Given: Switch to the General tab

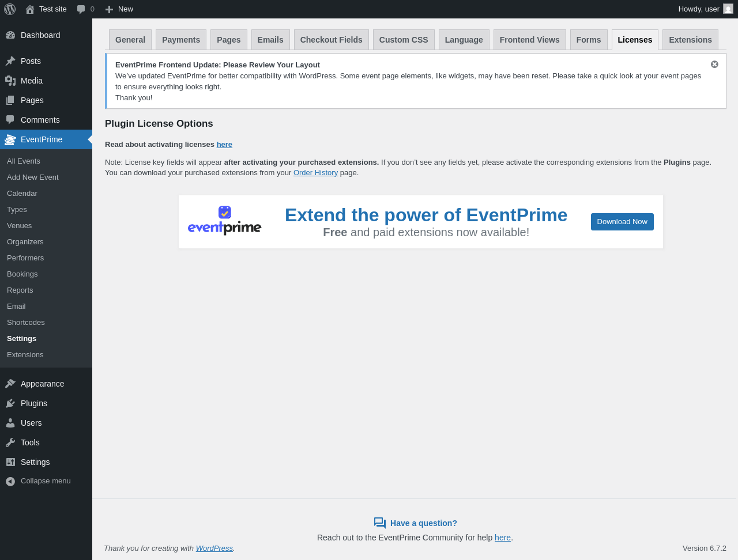Looking at the screenshot, I should click(130, 40).
